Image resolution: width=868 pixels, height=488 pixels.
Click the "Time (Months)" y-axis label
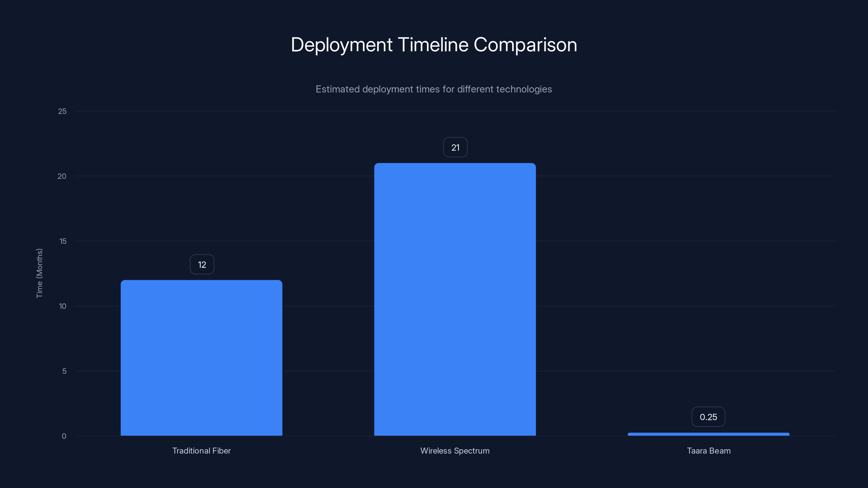click(x=39, y=274)
